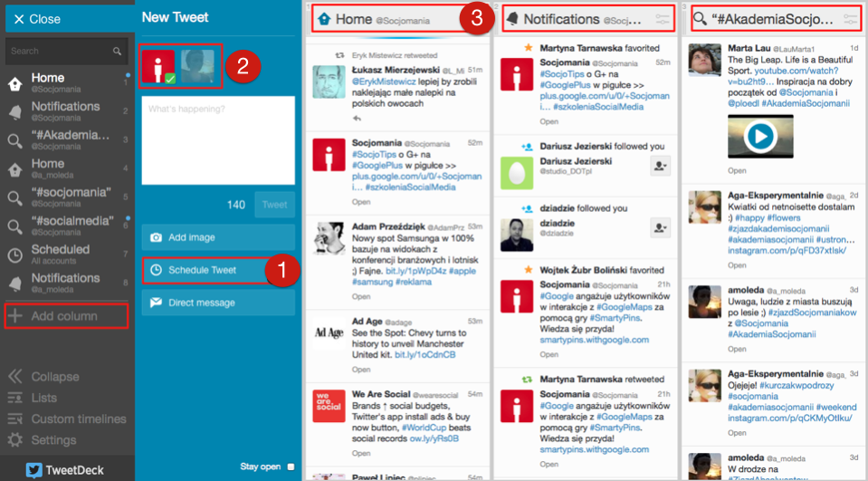
Task: Click Open under Marta Lau tweet
Action: 737,170
